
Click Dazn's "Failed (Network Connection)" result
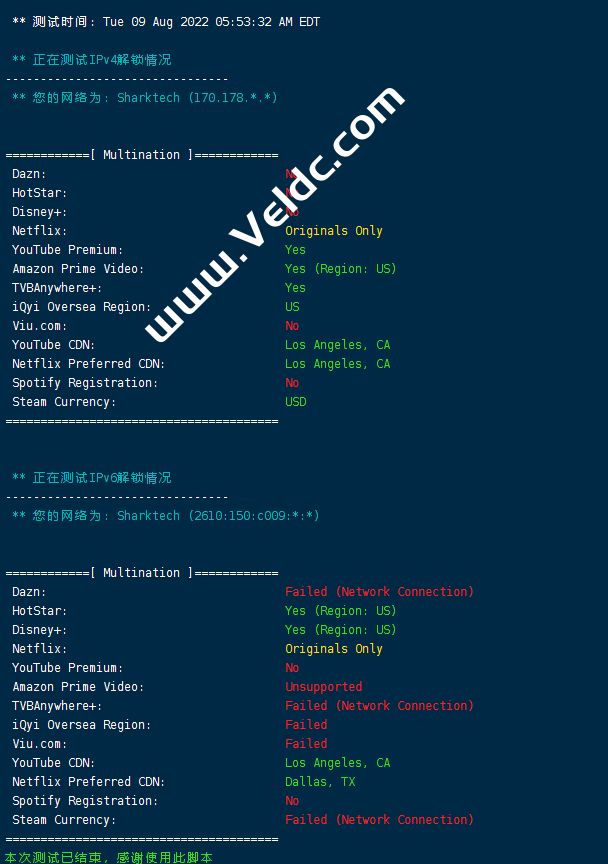tap(379, 592)
